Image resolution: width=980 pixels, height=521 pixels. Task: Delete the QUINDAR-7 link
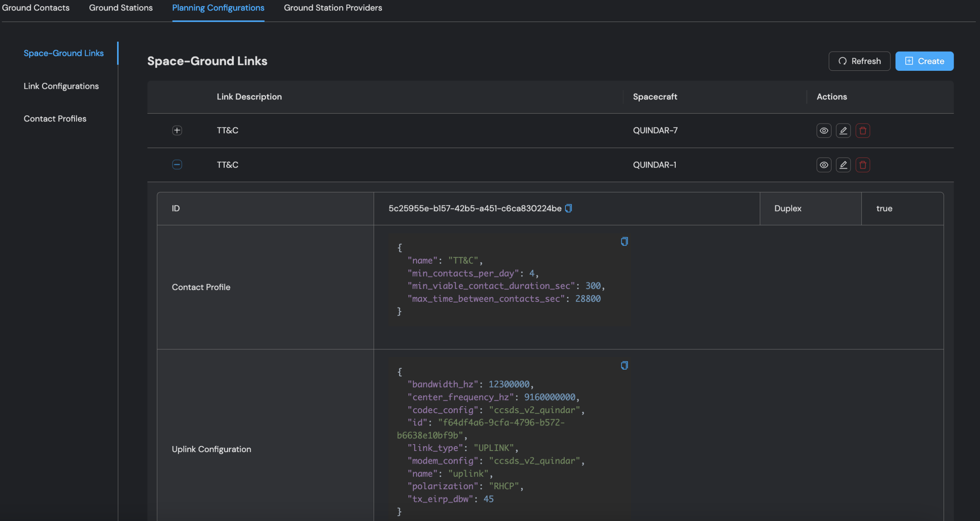pyautogui.click(x=862, y=130)
